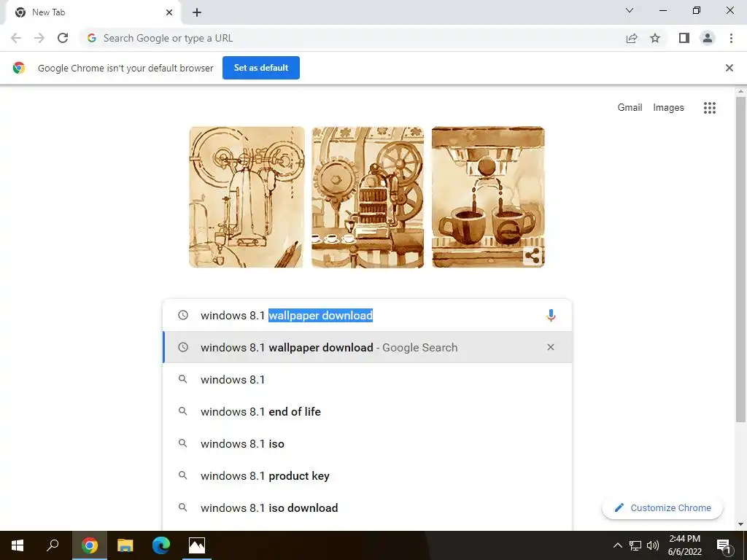This screenshot has height=560, width=747.
Task: Open a new tab with plus button
Action: 197,12
